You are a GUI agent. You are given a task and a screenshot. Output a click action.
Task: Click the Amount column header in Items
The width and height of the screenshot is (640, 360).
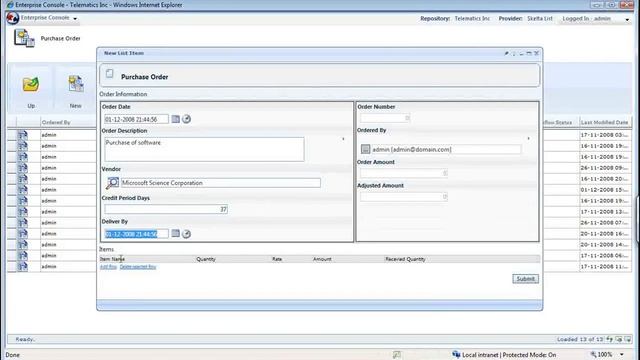click(x=322, y=259)
